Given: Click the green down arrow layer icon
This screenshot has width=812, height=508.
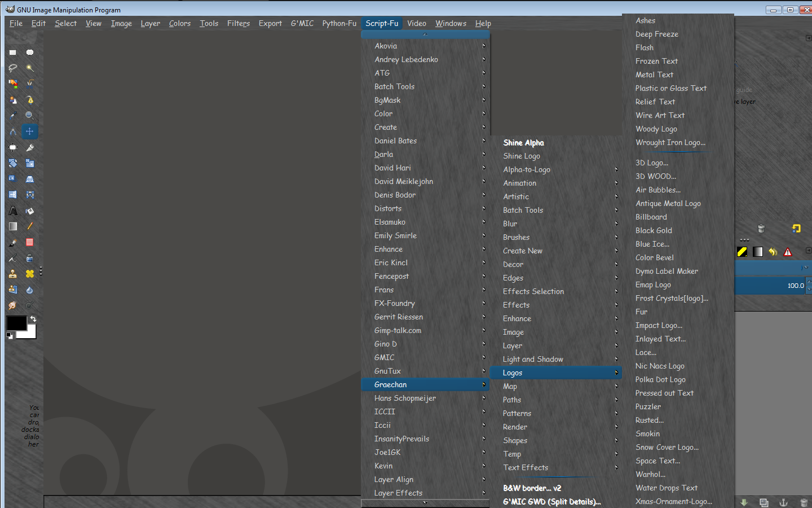Looking at the screenshot, I should coord(744,502).
